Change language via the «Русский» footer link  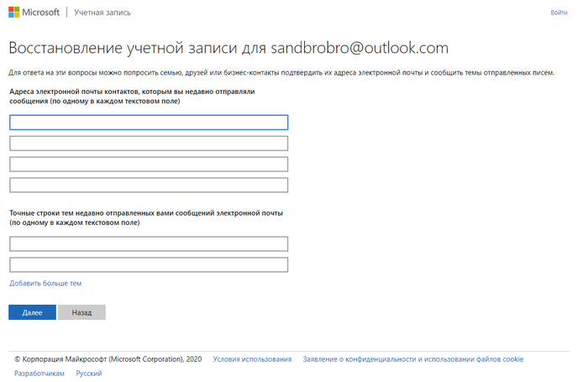89,374
